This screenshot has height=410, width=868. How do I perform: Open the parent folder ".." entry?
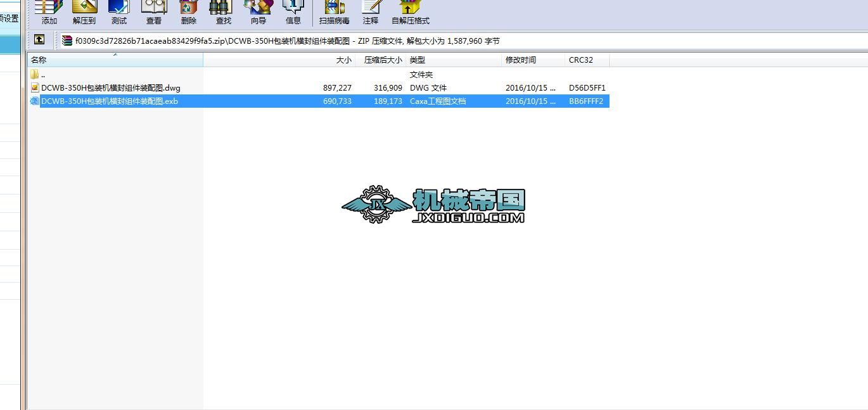click(42, 75)
